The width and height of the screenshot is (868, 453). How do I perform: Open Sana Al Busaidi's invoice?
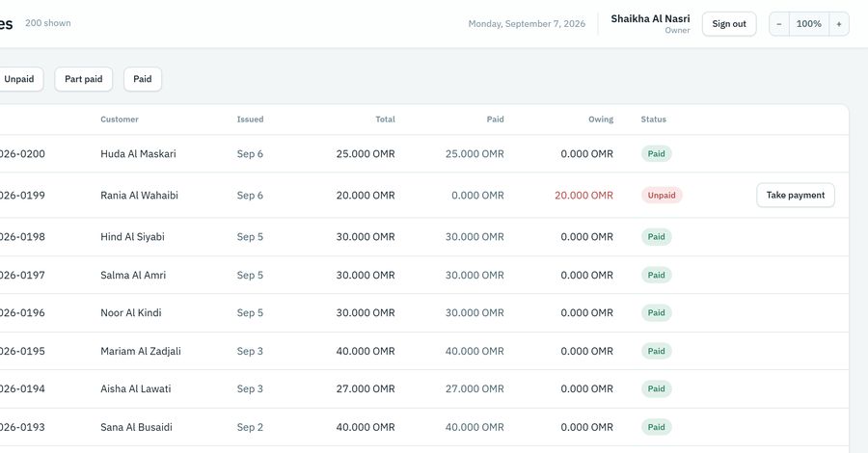(x=424, y=427)
